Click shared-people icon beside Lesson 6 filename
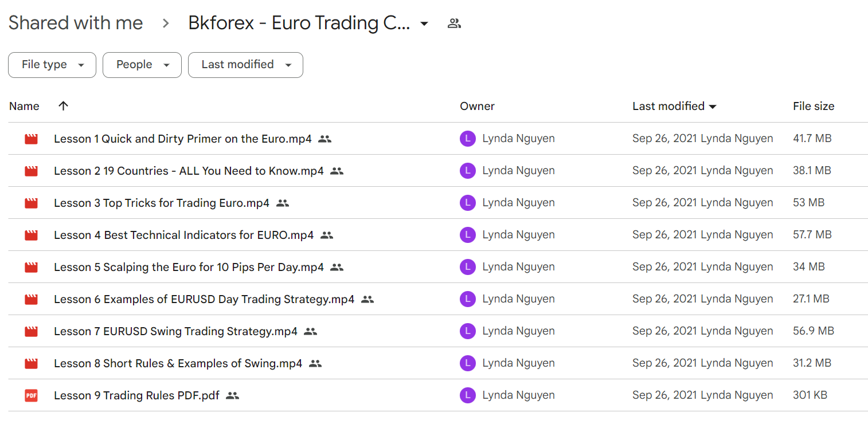Image resolution: width=868 pixels, height=436 pixels. 367,299
